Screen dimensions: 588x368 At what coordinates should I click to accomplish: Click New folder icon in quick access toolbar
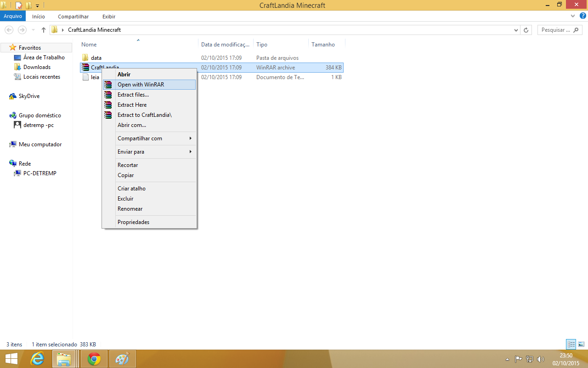pos(29,6)
